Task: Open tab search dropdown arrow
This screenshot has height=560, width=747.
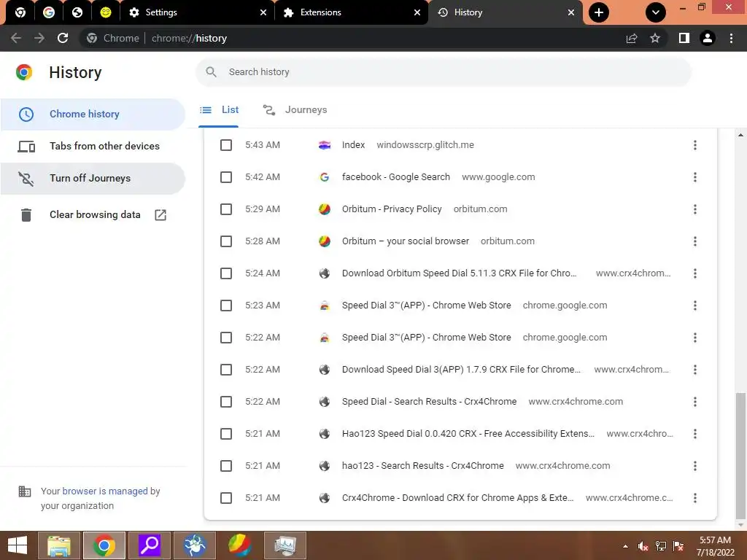Action: coord(656,12)
